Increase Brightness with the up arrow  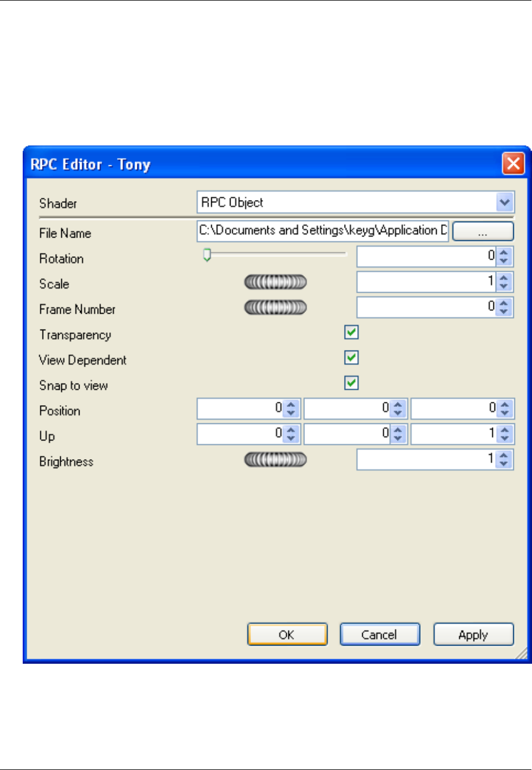click(x=504, y=455)
